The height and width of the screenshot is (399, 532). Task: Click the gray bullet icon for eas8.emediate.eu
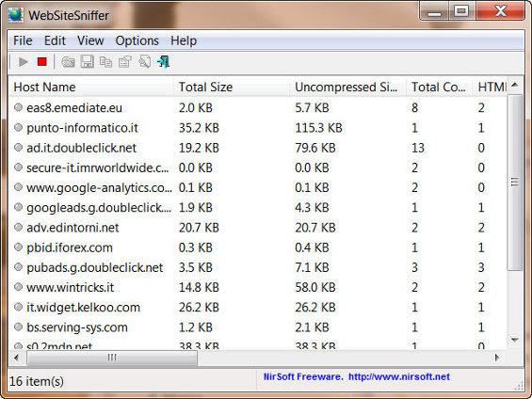18,107
